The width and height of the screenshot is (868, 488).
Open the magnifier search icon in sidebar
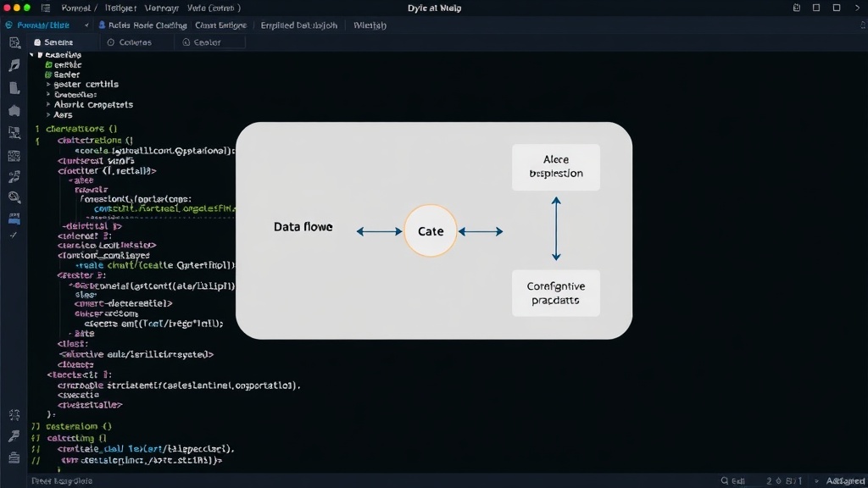[14, 197]
